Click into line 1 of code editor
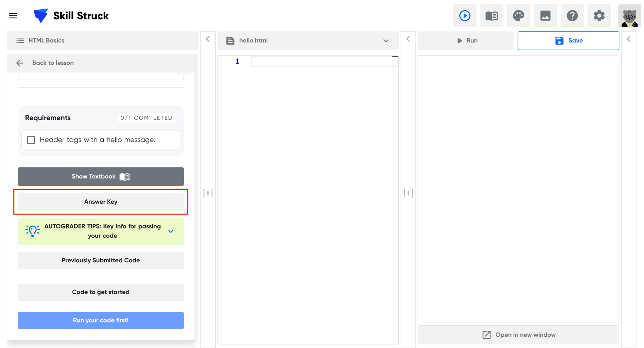Viewport: 644px width, 348px height. click(x=322, y=61)
